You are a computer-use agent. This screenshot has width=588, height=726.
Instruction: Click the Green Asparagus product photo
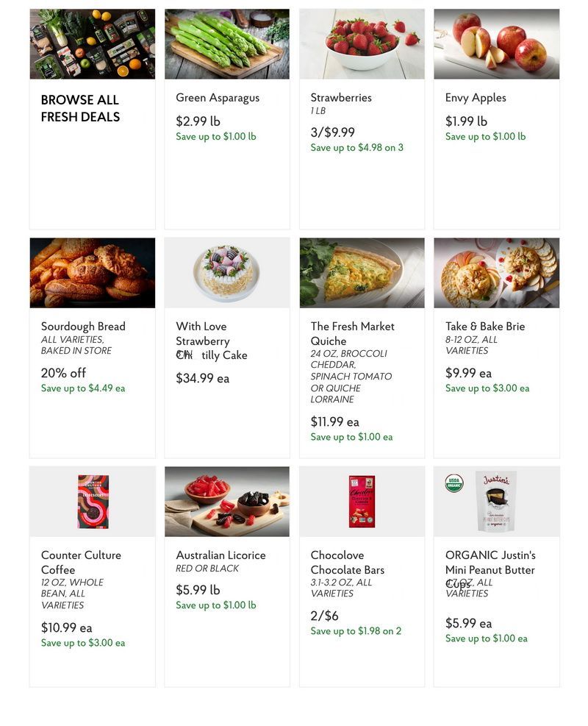pyautogui.click(x=226, y=44)
